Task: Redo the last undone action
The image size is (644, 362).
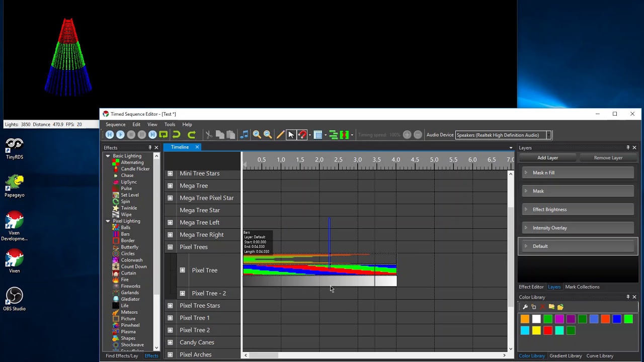Action: point(191,135)
